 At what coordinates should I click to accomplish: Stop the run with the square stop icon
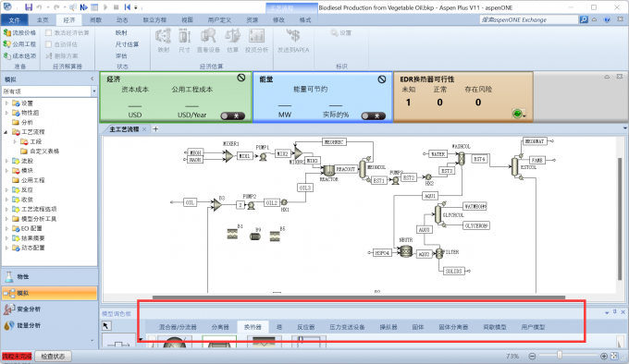tap(116, 7)
